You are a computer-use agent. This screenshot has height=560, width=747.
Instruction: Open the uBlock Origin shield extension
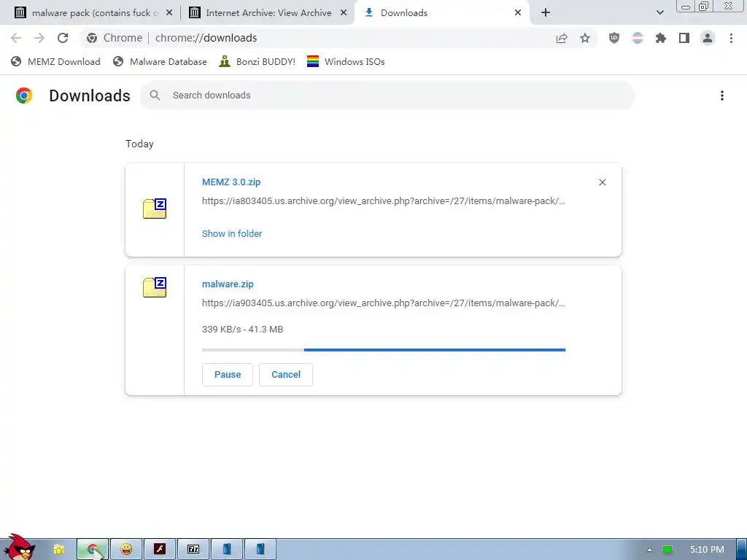point(614,38)
